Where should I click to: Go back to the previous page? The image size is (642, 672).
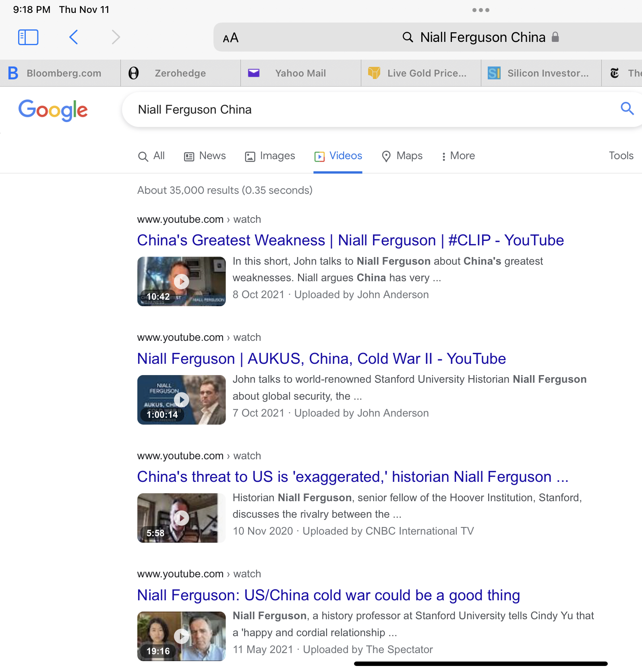(73, 37)
